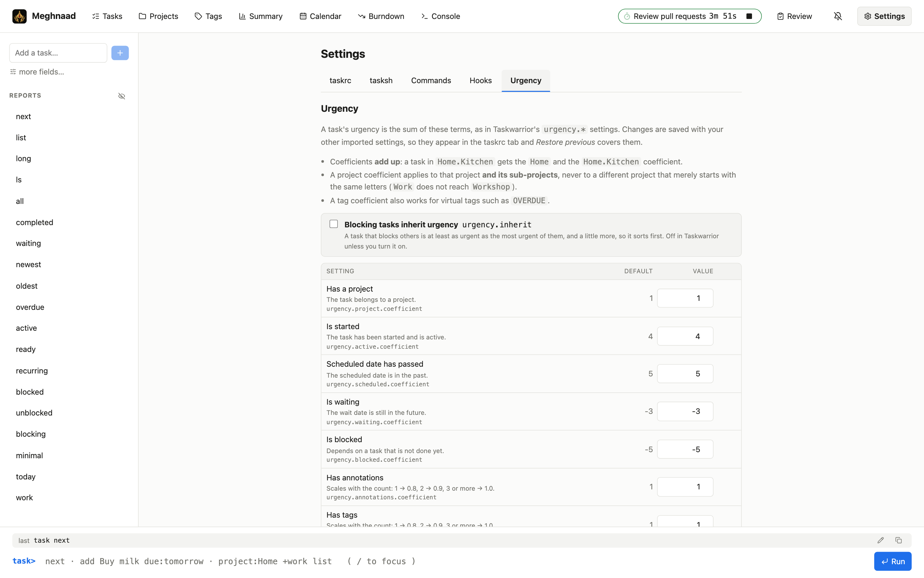
Task: Edit the Scheduled date has passed value
Action: coord(685,373)
